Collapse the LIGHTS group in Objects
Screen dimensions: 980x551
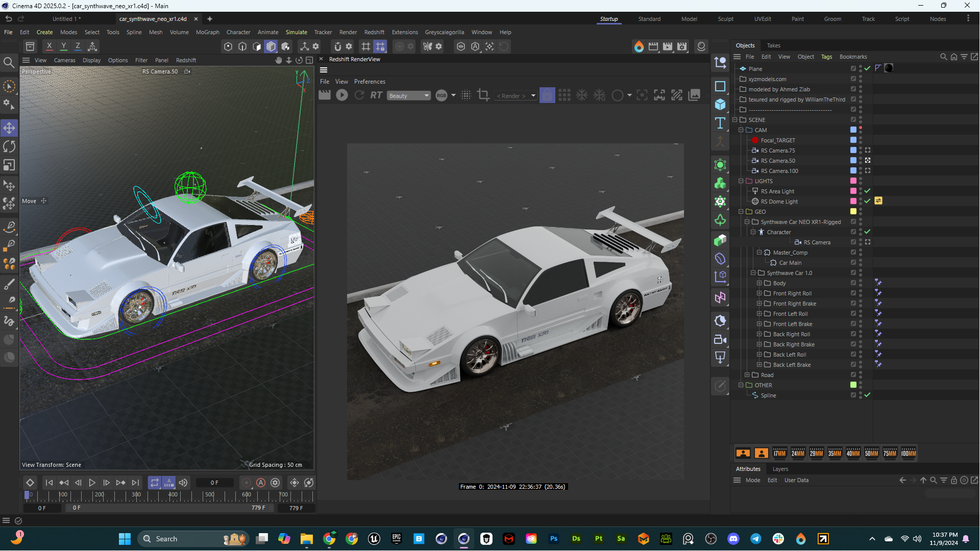[x=741, y=181]
